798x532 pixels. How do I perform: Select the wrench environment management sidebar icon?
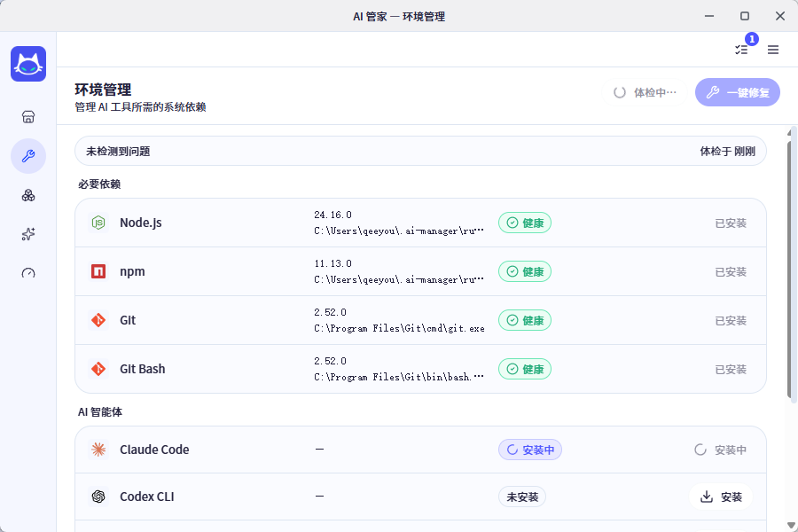coord(28,156)
